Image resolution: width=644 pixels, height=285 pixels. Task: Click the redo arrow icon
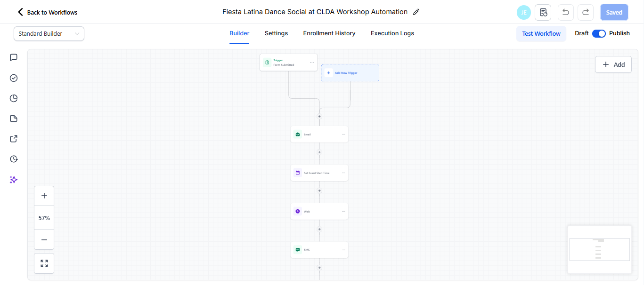point(586,12)
